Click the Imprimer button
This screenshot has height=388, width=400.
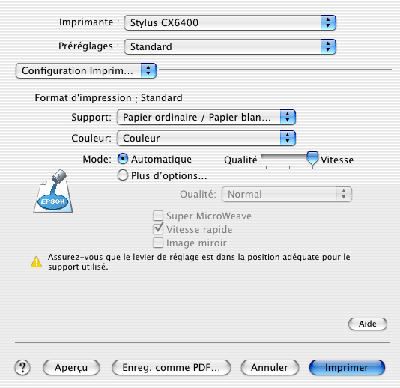(347, 368)
